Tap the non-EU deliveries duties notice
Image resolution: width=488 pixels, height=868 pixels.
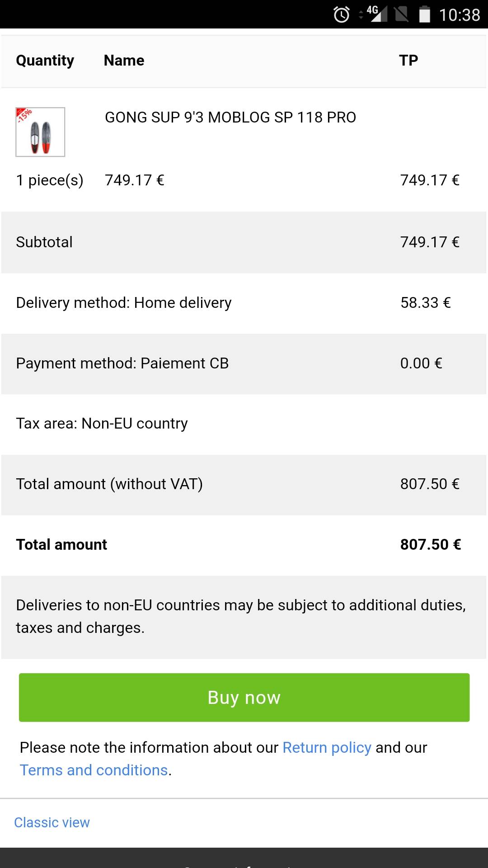[241, 617]
